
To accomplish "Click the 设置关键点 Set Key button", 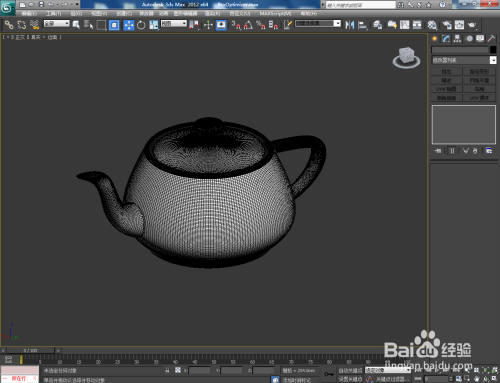I will tap(350, 379).
